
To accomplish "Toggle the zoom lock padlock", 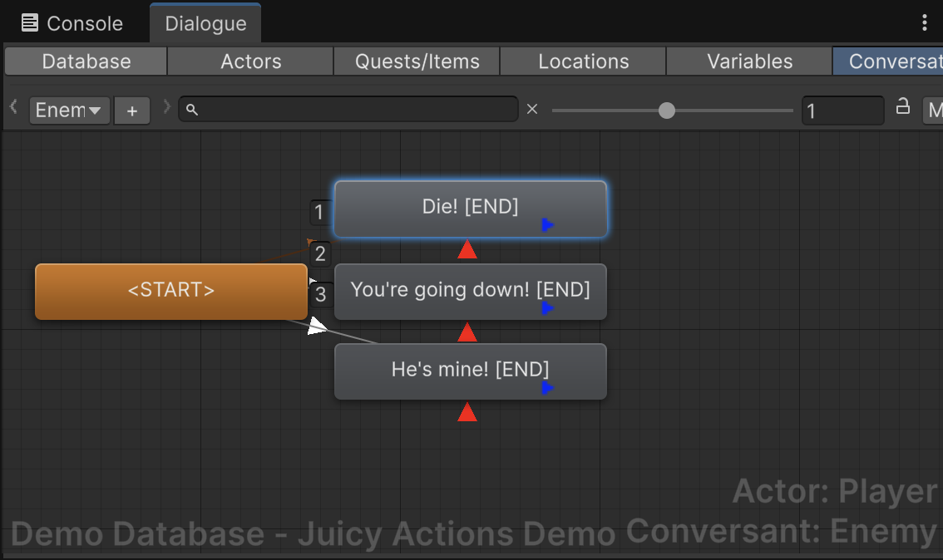I will pos(902,106).
